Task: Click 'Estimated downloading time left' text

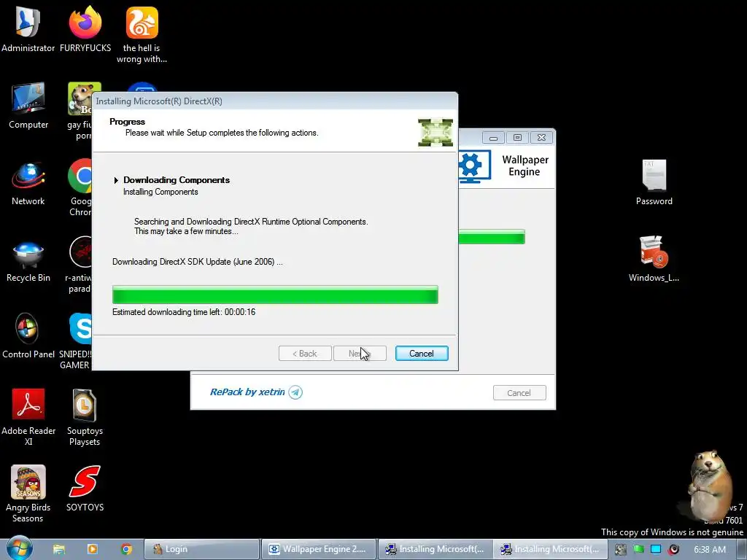Action: pos(184,312)
